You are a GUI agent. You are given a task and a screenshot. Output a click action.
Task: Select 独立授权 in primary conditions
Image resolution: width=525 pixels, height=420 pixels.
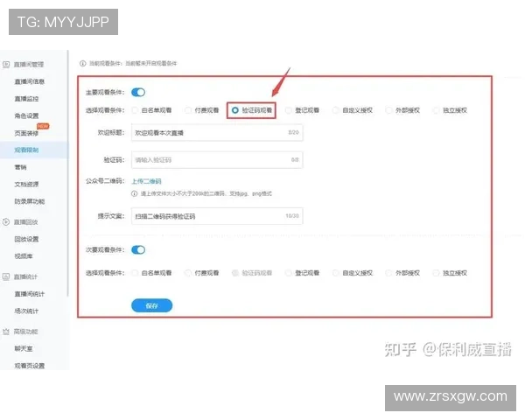(450, 110)
